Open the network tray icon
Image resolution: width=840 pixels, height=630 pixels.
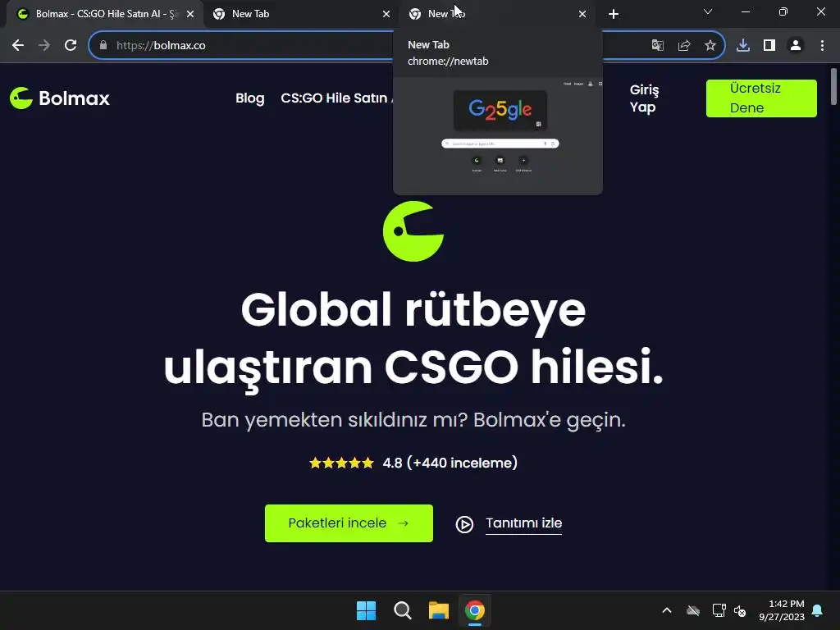719,610
